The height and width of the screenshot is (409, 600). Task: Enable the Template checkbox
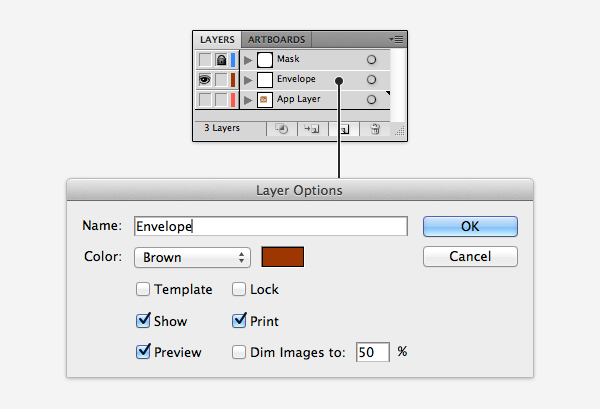pos(143,289)
